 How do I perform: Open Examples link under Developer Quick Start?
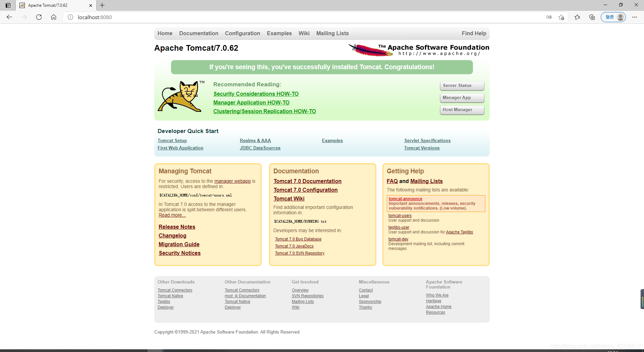[x=332, y=140]
